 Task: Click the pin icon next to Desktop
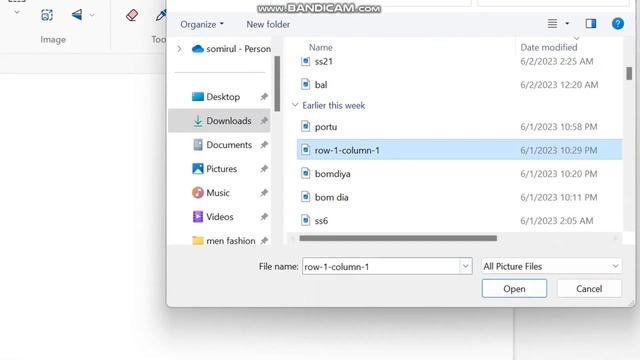pyautogui.click(x=264, y=97)
